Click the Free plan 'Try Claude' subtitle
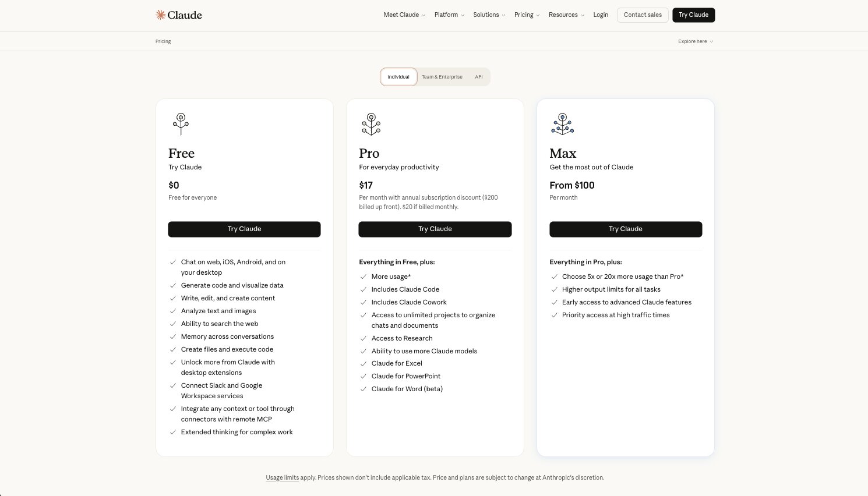The height and width of the screenshot is (496, 868). [185, 167]
